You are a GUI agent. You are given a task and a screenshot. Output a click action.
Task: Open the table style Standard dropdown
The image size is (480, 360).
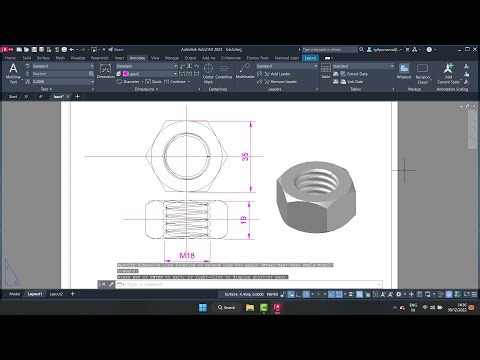(363, 66)
